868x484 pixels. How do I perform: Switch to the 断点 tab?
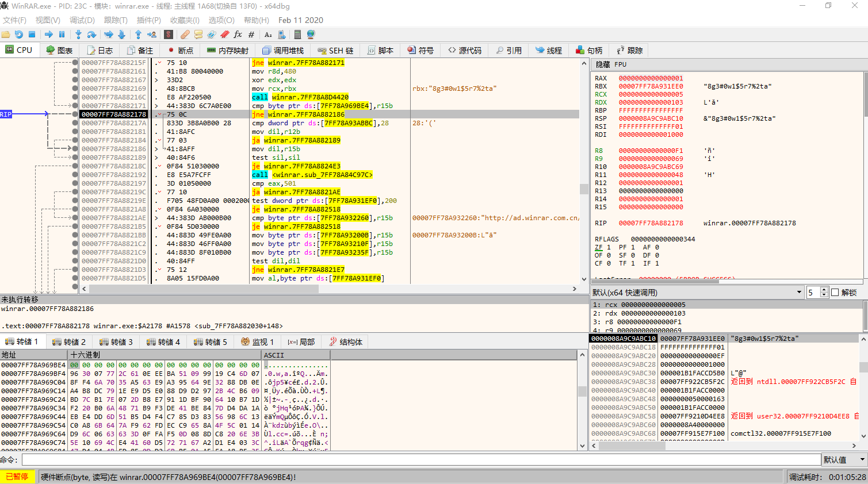coord(180,51)
